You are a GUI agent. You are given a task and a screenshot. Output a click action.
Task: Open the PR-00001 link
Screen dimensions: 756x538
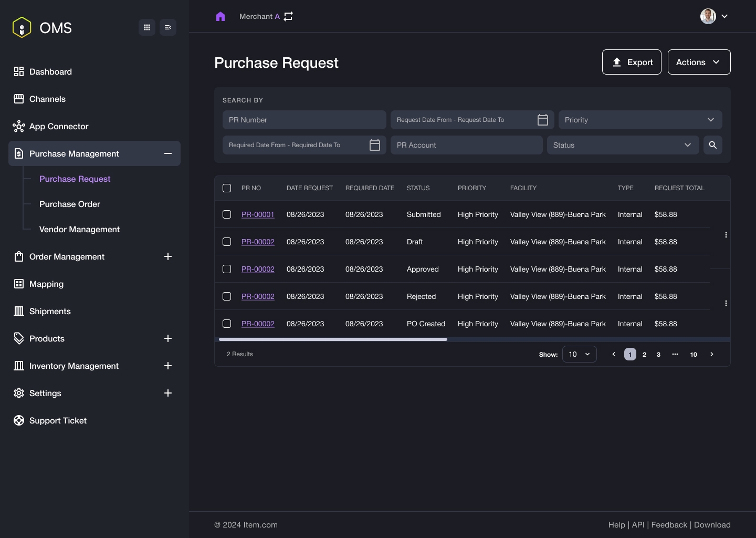(258, 214)
